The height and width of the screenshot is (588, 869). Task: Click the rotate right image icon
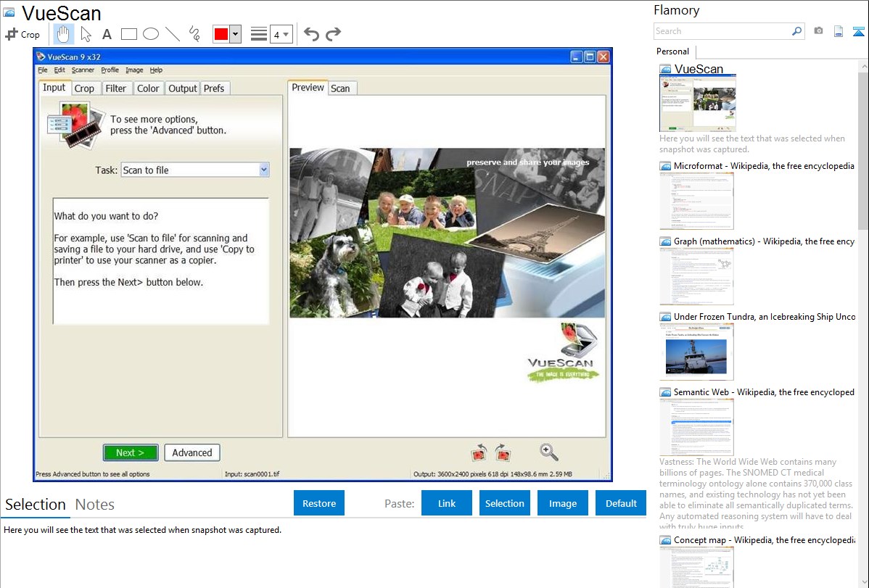503,452
